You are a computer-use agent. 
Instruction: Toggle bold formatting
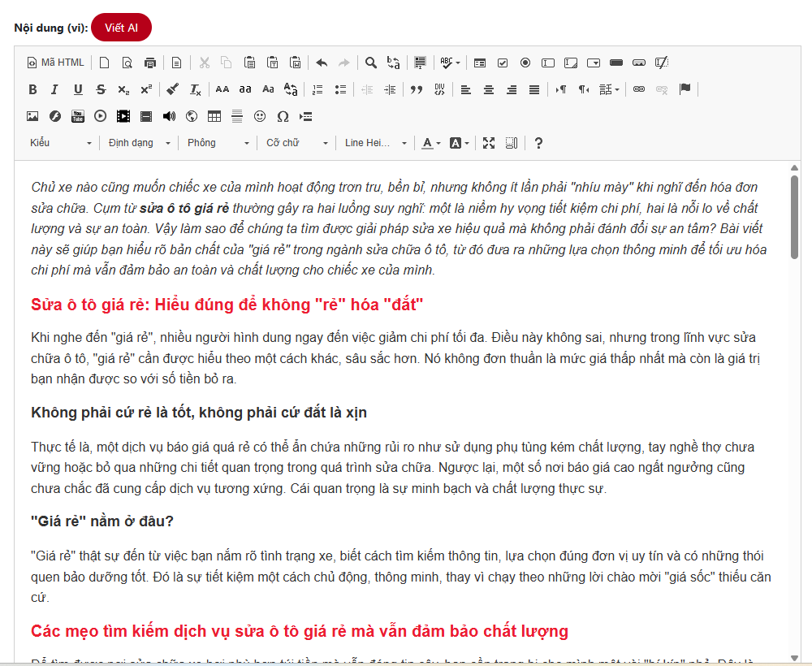(32, 89)
